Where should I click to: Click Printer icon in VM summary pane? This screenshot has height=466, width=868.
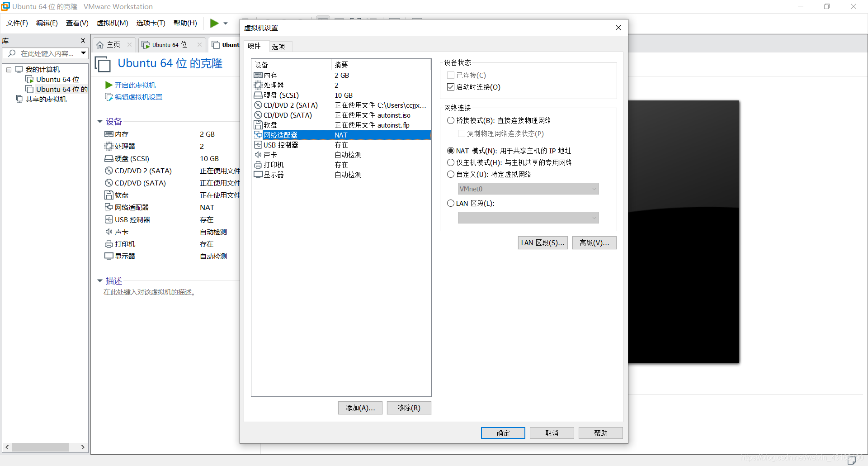point(108,244)
